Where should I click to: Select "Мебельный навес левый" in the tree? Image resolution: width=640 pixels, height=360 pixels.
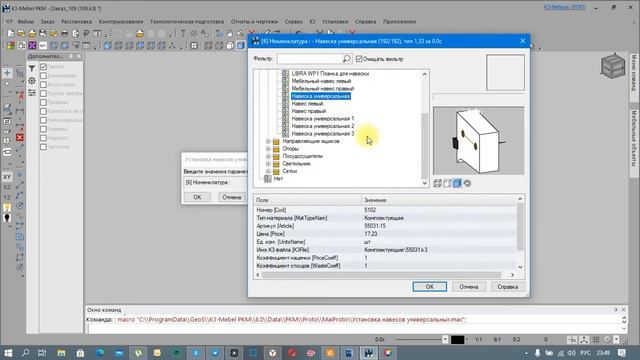[321, 81]
